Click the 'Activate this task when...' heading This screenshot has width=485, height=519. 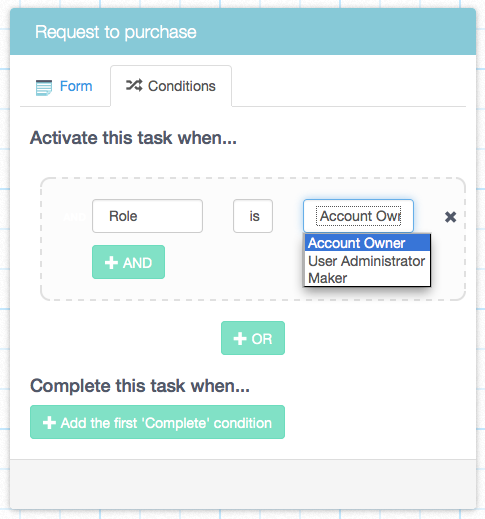[133, 138]
